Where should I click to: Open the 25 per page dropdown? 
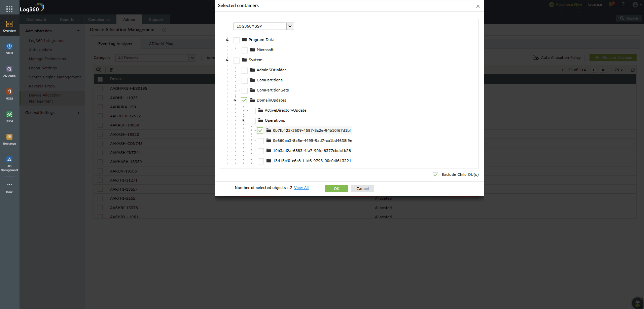(x=618, y=70)
